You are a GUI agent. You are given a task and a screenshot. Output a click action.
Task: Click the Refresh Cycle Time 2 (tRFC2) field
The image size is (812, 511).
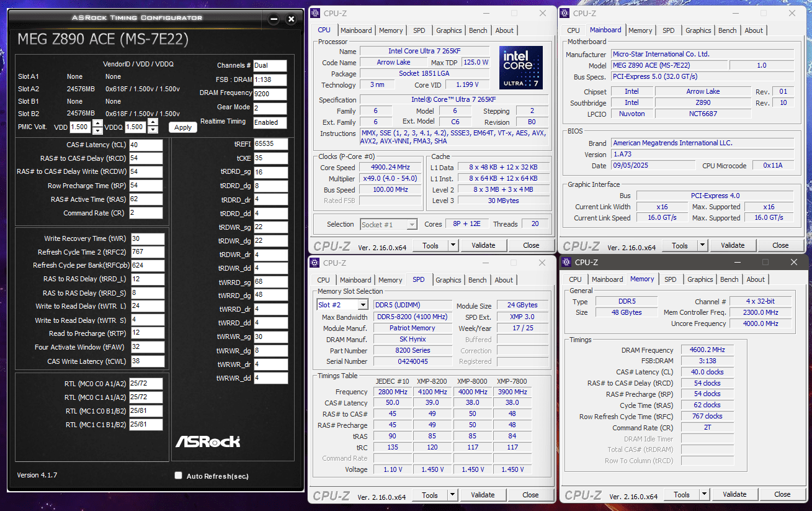[147, 252]
